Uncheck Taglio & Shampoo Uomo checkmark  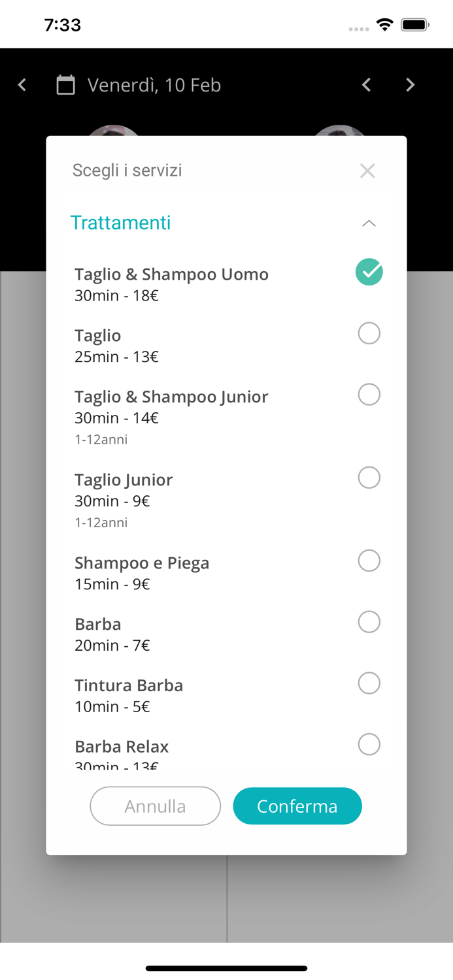point(369,272)
